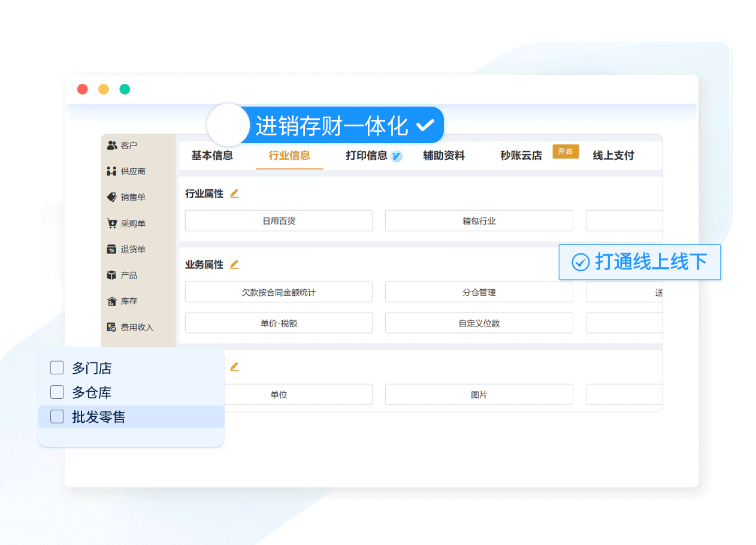The width and height of the screenshot is (756, 545).
Task: Select the 日用百货 industry option
Action: (279, 221)
